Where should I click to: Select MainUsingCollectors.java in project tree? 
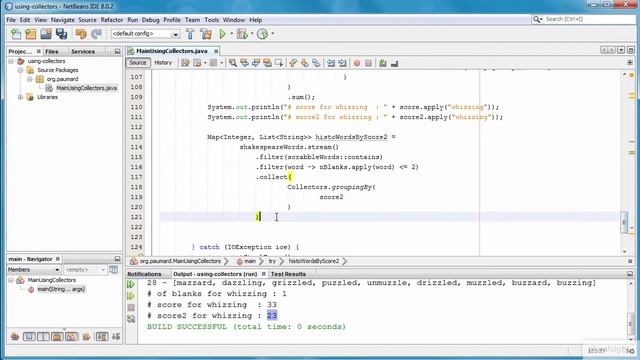tap(86, 88)
